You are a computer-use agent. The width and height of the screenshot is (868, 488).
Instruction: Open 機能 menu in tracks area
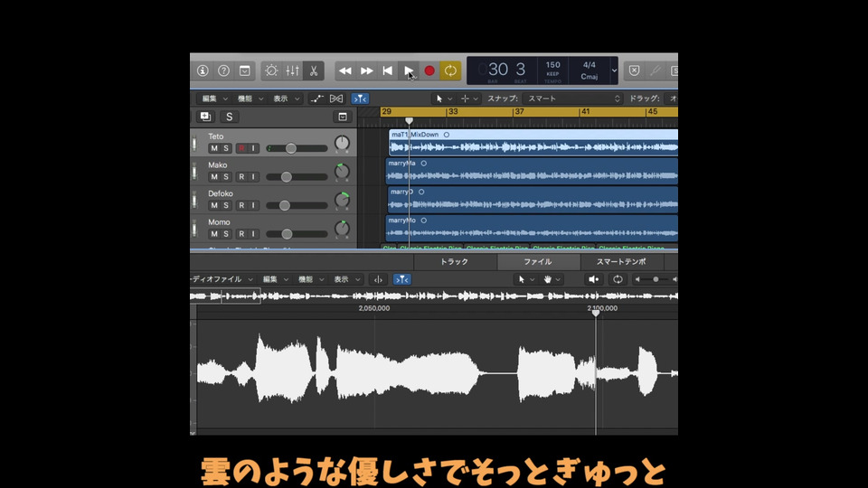tap(250, 99)
